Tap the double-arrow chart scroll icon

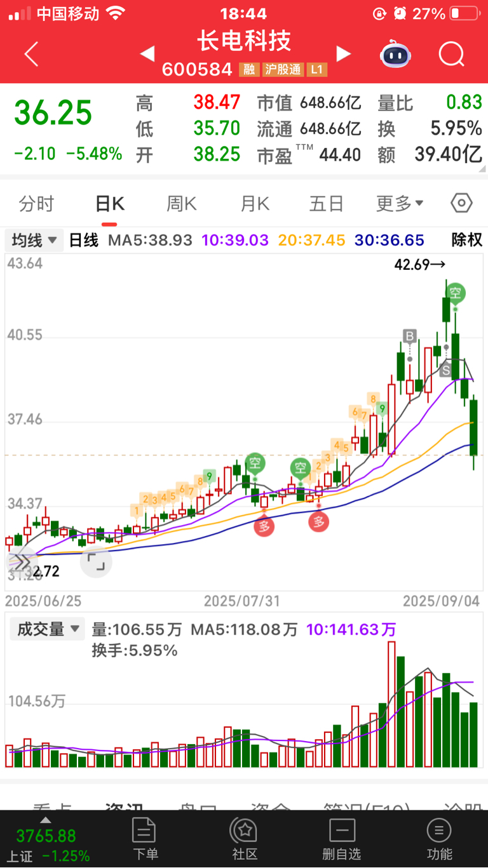tap(21, 562)
